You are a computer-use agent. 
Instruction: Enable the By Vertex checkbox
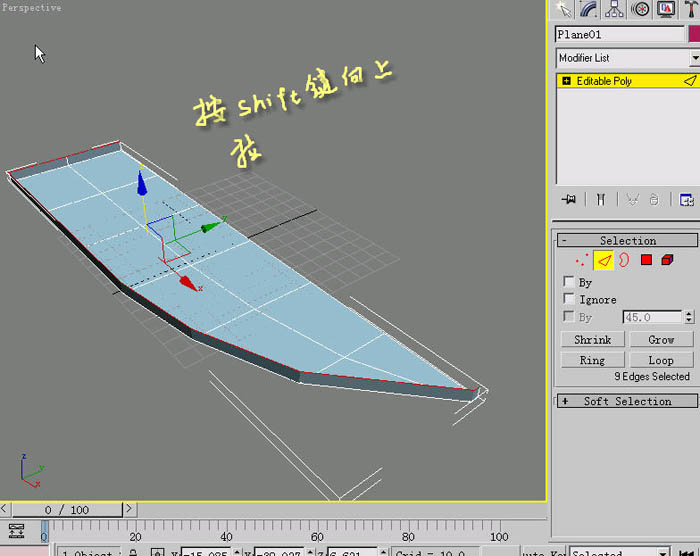[x=569, y=282]
